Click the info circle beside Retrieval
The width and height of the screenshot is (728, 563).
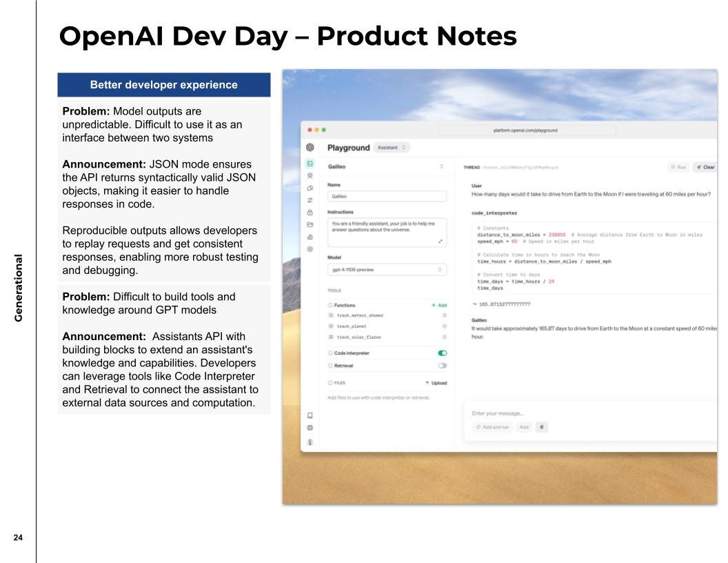coord(330,366)
